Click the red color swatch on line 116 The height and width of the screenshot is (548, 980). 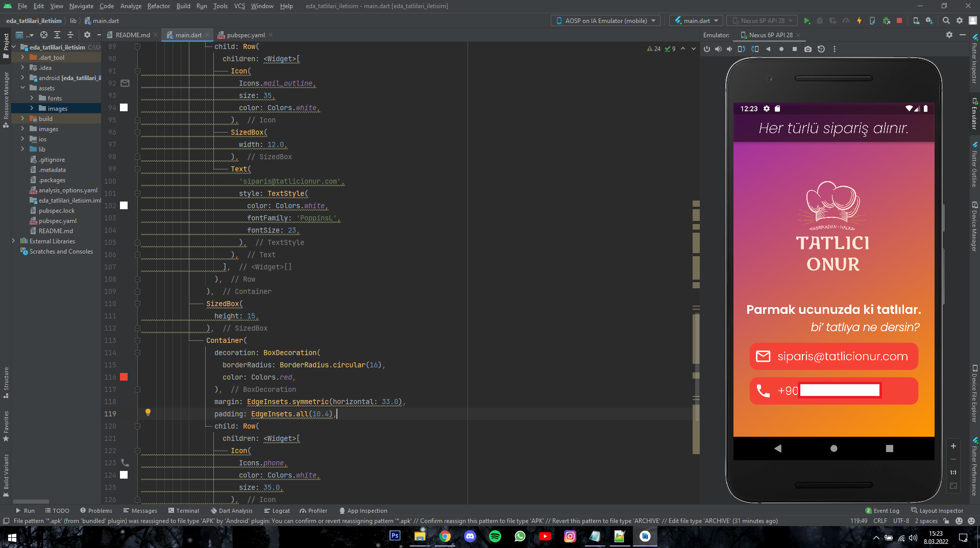[124, 377]
